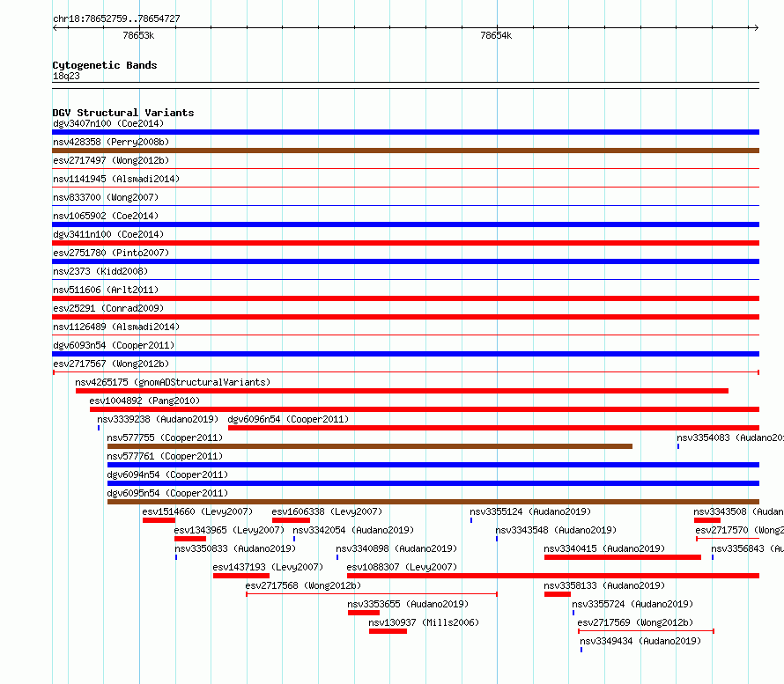784x684 pixels.
Task: Click the thin red span under esv2717568 (Wong2012b)
Action: pyautogui.click(x=372, y=594)
